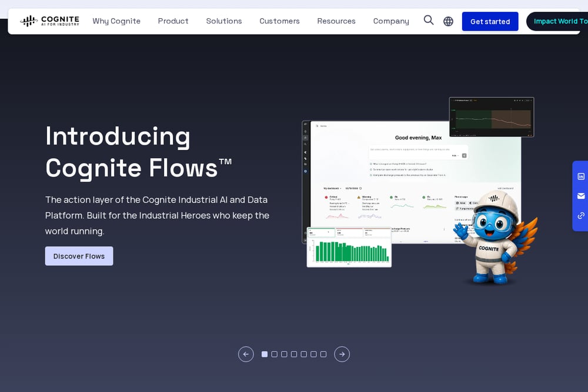588x392 pixels.
Task: Click the Discover Flows button
Action: [x=79, y=256]
